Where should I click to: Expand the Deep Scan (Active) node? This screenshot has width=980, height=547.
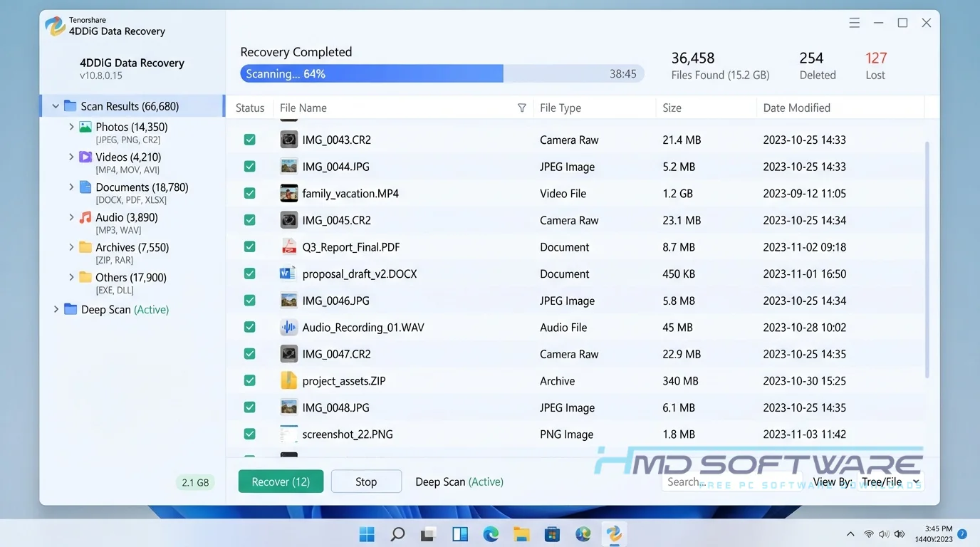tap(56, 309)
